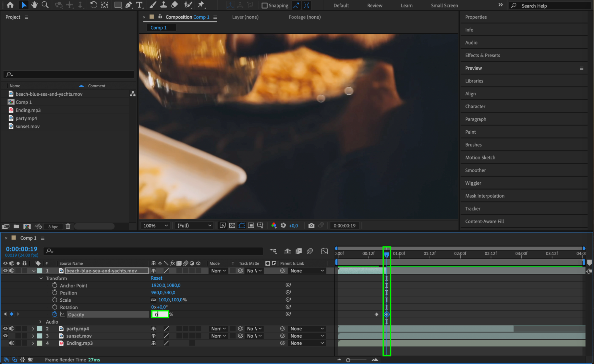This screenshot has height=364, width=594.
Task: Select the Hand tool
Action: pyautogui.click(x=34, y=5)
